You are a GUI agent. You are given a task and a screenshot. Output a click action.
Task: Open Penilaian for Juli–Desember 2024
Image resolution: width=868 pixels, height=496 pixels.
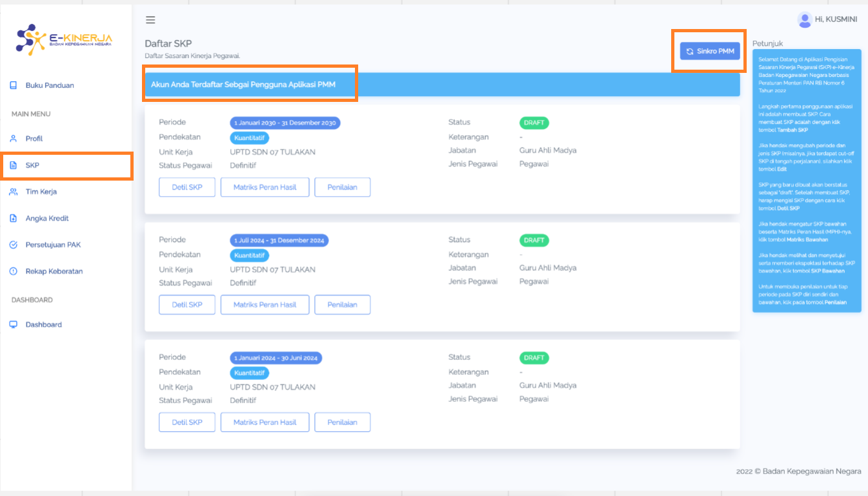[x=342, y=304]
